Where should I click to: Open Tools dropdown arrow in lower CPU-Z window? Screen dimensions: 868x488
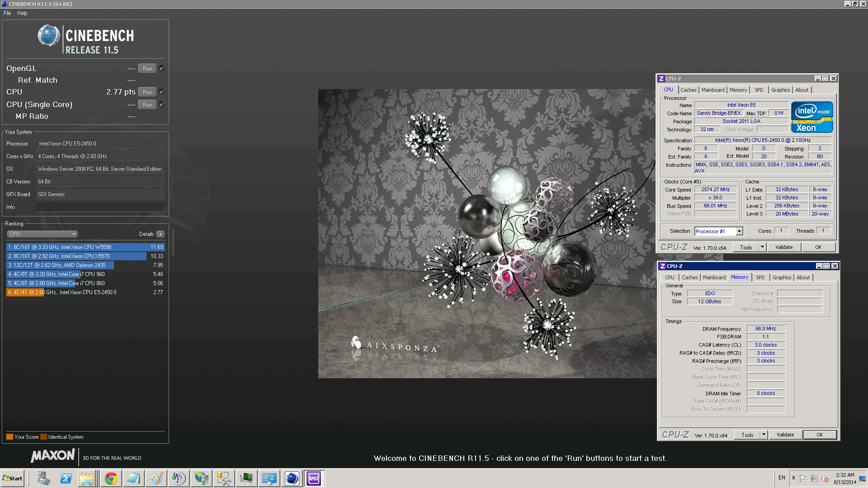[x=764, y=435]
